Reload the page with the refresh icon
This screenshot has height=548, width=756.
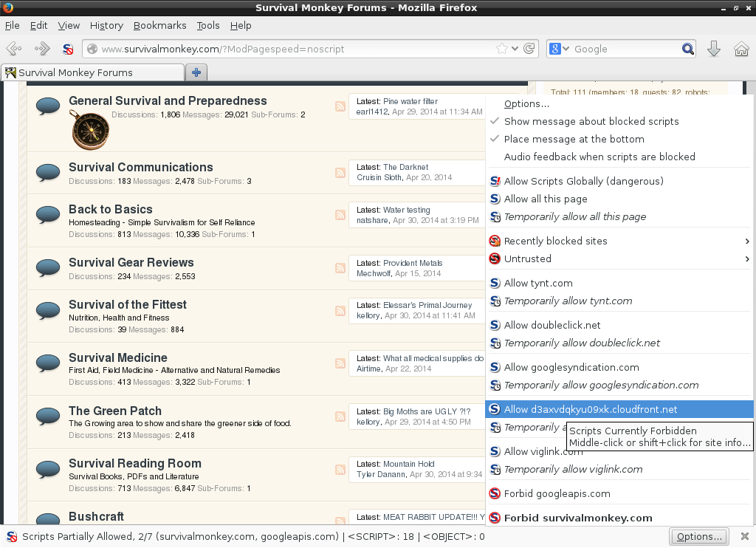coord(529,49)
